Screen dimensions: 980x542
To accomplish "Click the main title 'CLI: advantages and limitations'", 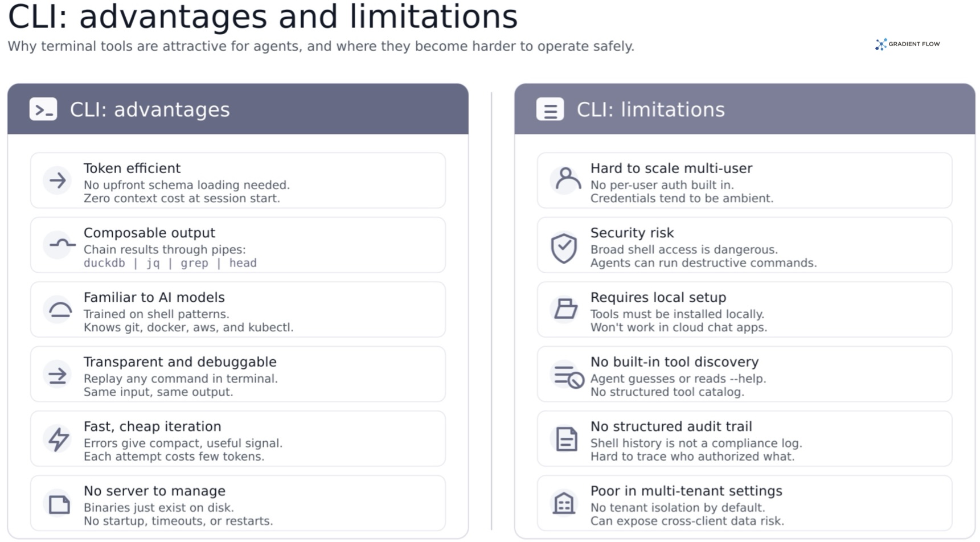I will [x=263, y=17].
